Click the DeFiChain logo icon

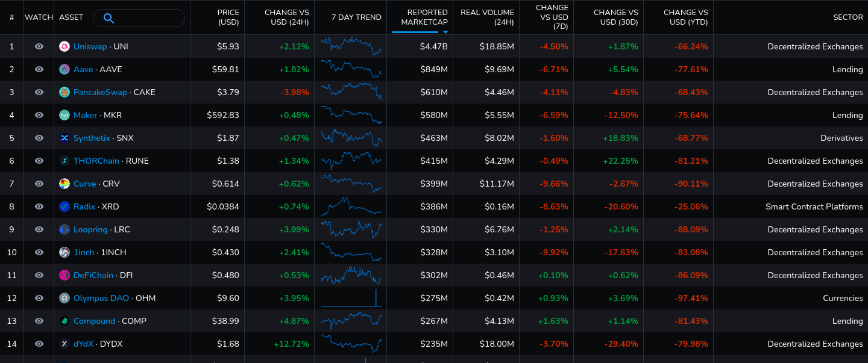[x=64, y=275]
